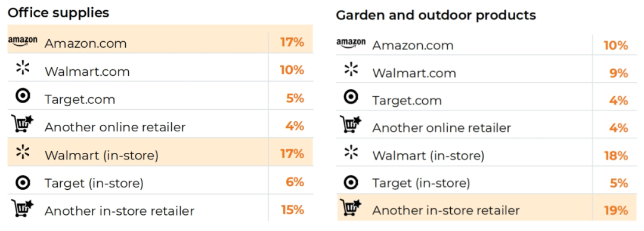The image size is (644, 231).
Task: Click the 18% value for Walmart (in-store) in Garden section
Action: (616, 156)
